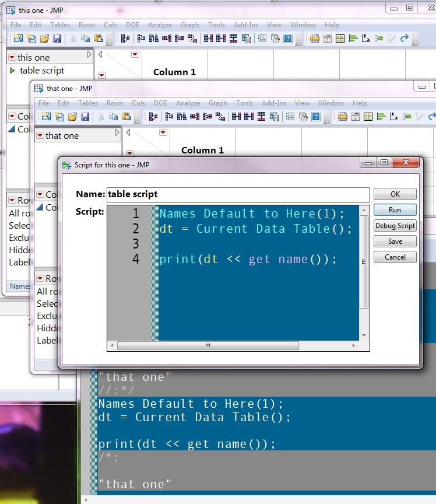Click Fit Y by X icon in 'this one' toolbar
Image resolution: width=436 pixels, height=504 pixels.
365,38
